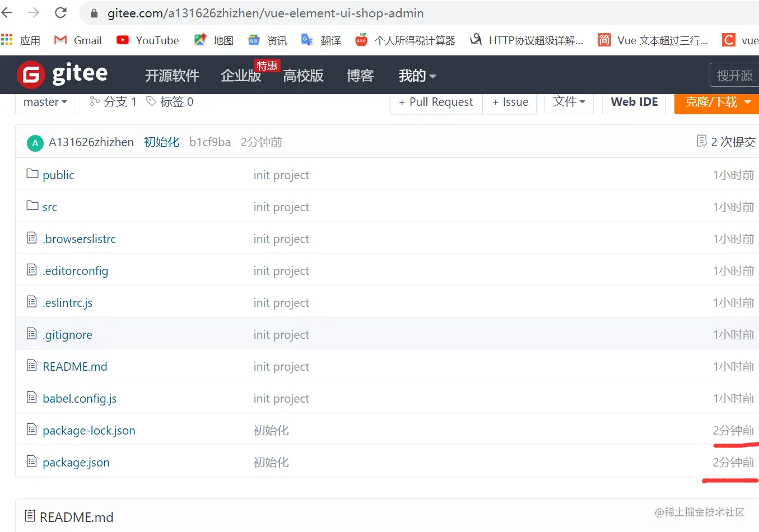Open the .editorconfig file

click(76, 270)
